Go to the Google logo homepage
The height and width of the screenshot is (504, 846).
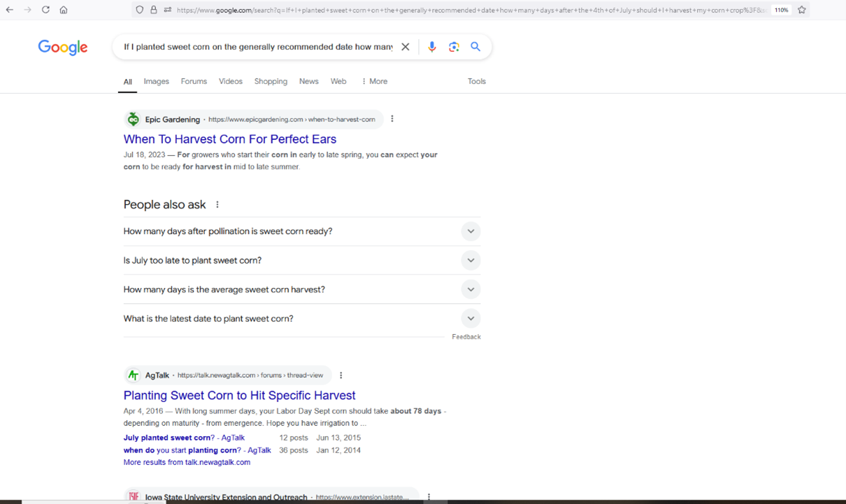pyautogui.click(x=63, y=47)
